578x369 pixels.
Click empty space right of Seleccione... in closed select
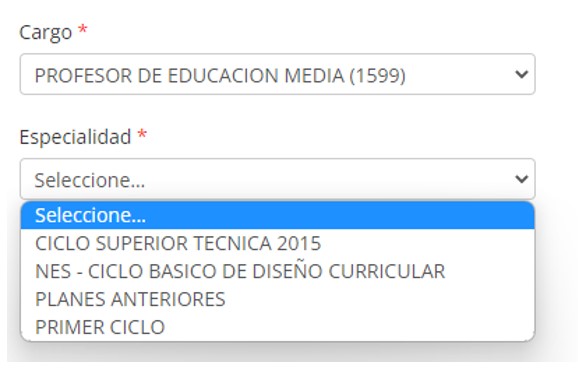[x=328, y=179]
